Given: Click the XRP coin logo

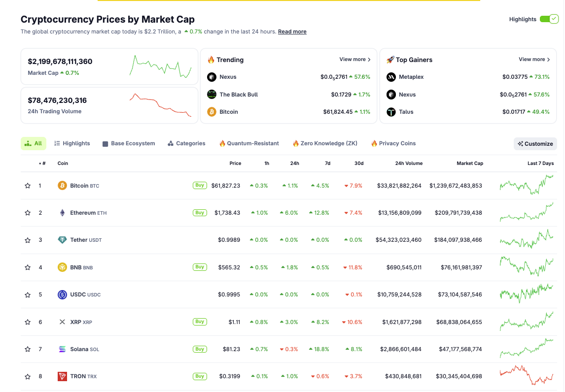Looking at the screenshot, I should point(62,322).
